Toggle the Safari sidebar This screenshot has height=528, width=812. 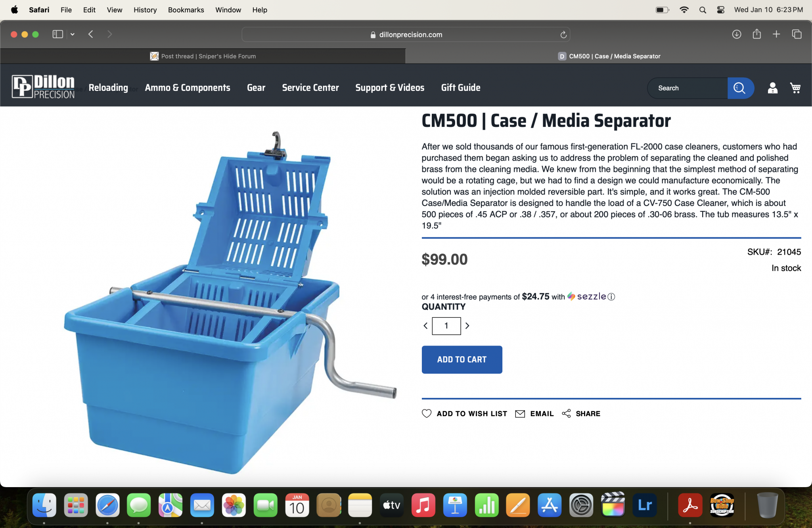click(58, 34)
